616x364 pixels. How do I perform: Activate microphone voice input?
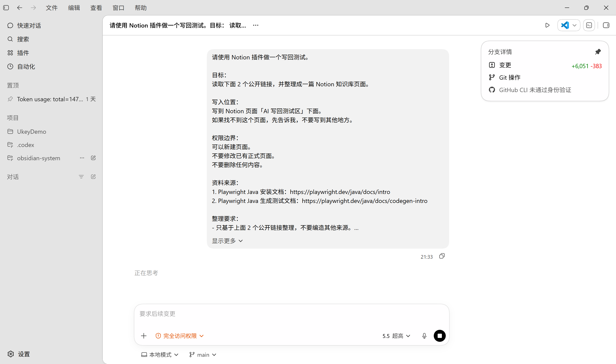(424, 336)
